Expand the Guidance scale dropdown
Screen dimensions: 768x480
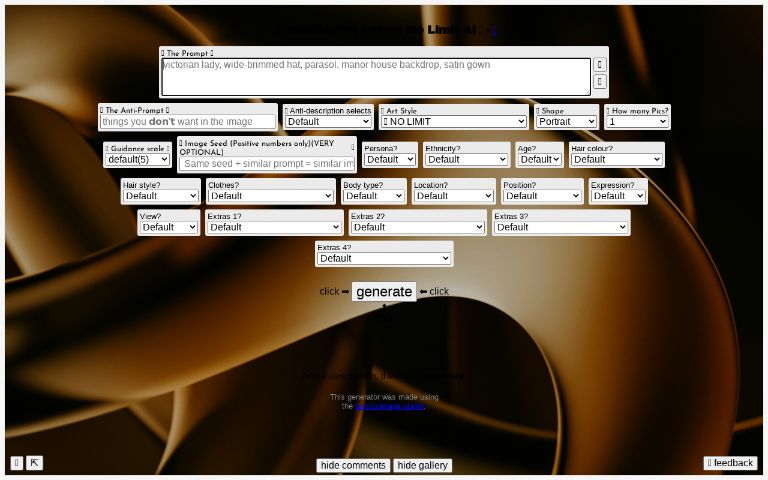pos(138,159)
